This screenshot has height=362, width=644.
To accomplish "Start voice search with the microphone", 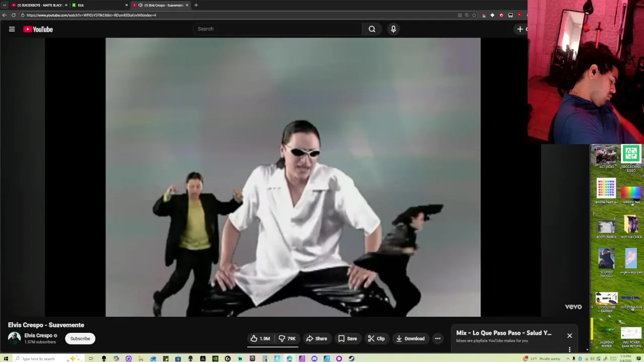I will point(393,29).
